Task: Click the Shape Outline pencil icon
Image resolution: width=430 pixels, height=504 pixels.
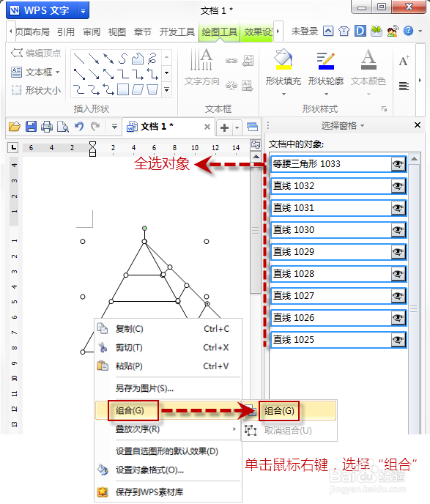Action: (326, 60)
